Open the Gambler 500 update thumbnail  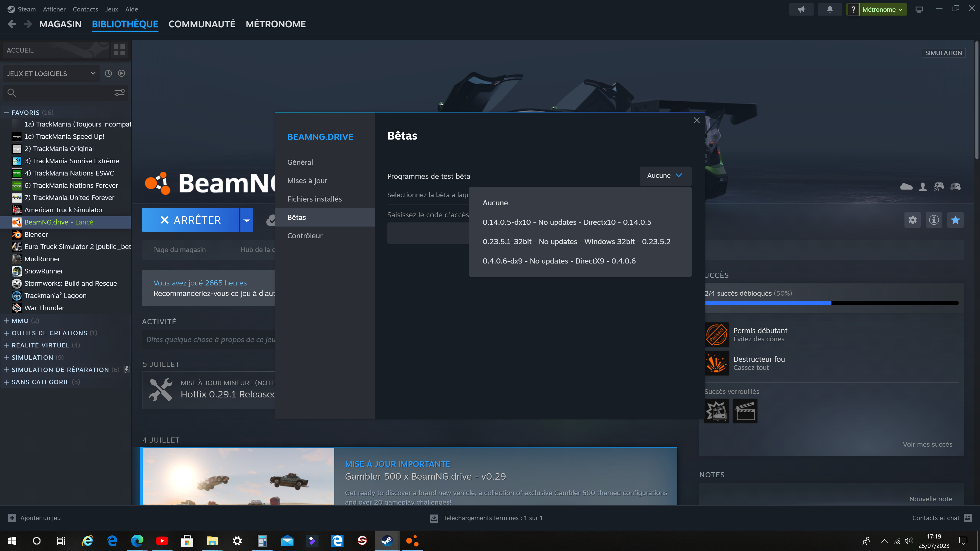pos(239,477)
